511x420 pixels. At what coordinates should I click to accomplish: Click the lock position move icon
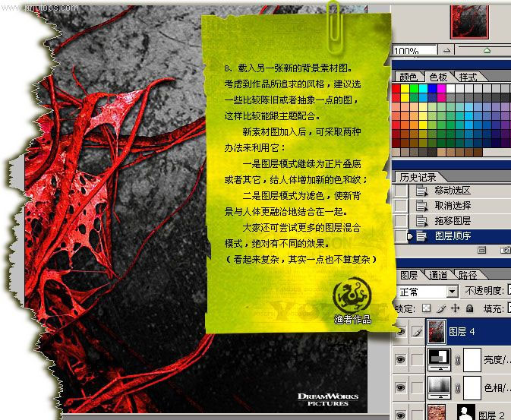point(455,308)
